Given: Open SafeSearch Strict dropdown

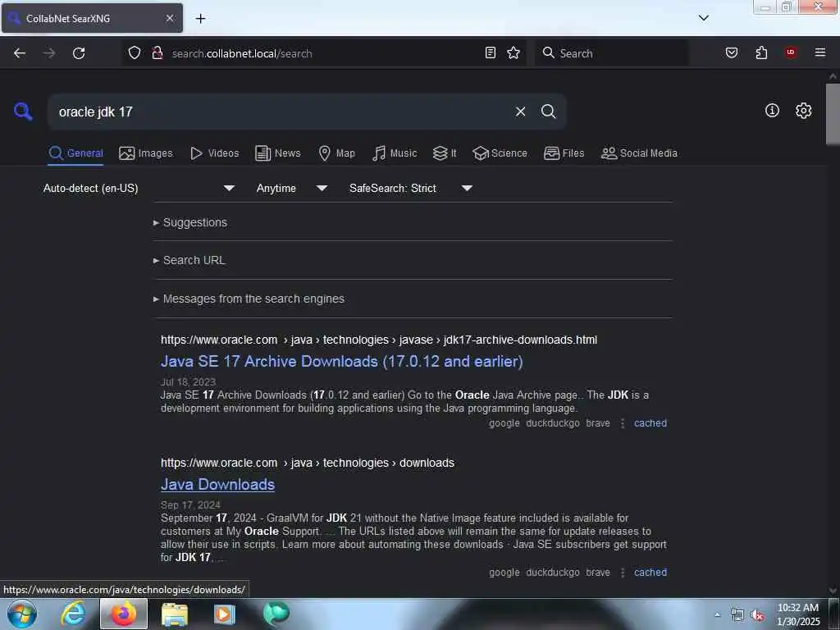Looking at the screenshot, I should 410,188.
